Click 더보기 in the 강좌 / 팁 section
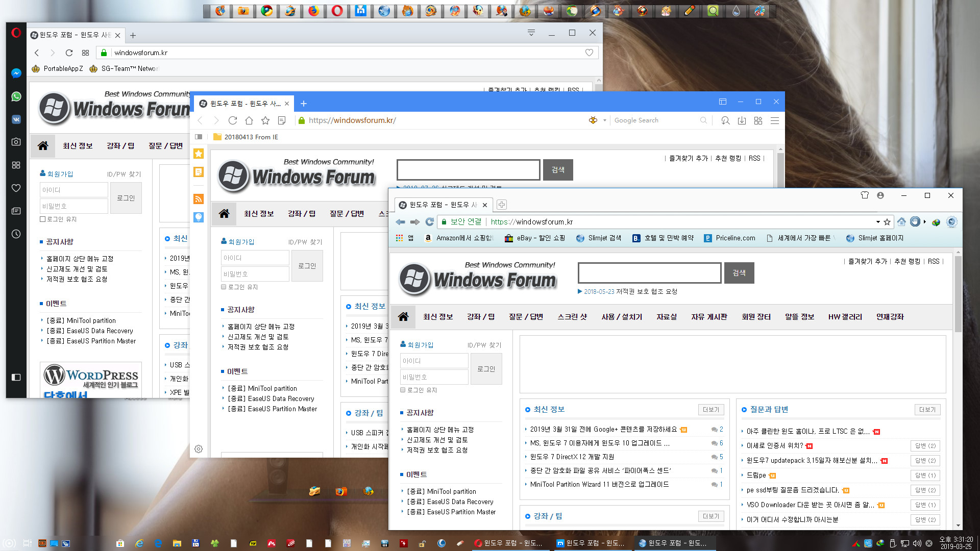Viewport: 980px width, 551px height. point(710,516)
